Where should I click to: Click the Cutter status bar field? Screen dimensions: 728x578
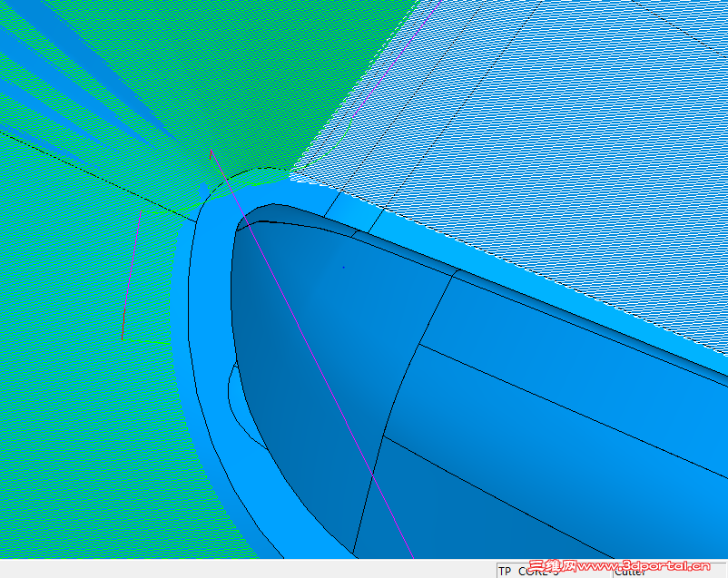point(671,572)
